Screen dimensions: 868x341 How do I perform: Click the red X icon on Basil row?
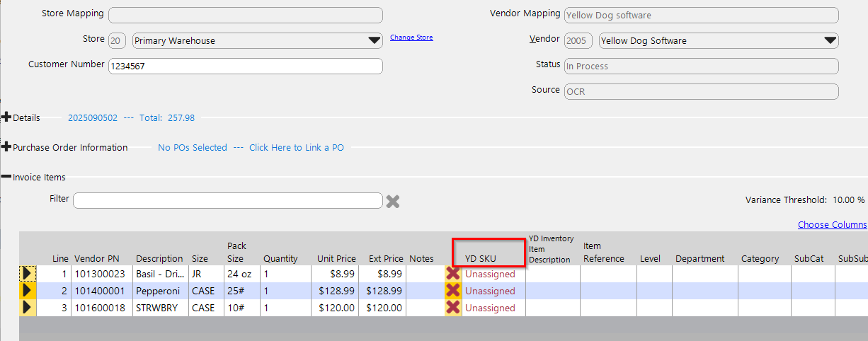point(453,273)
